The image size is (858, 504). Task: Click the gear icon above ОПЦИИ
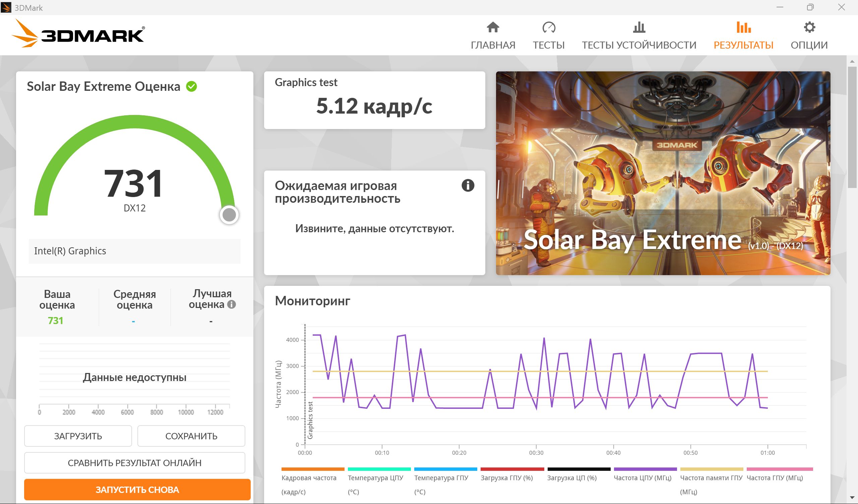(x=809, y=27)
